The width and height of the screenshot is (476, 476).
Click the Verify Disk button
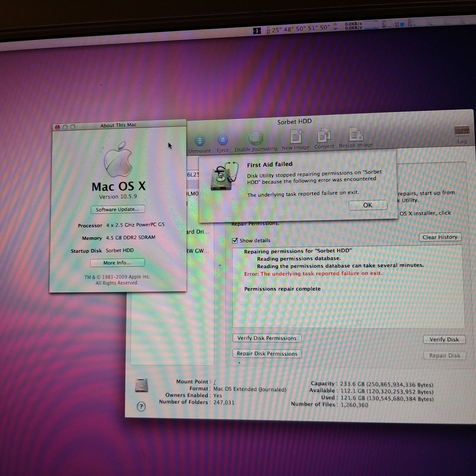[444, 340]
